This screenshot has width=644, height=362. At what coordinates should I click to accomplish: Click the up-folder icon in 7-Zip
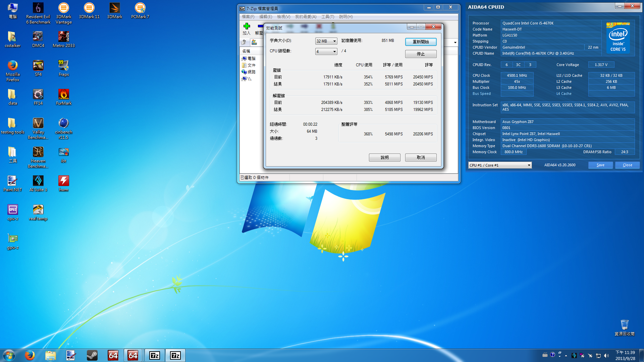click(x=244, y=42)
